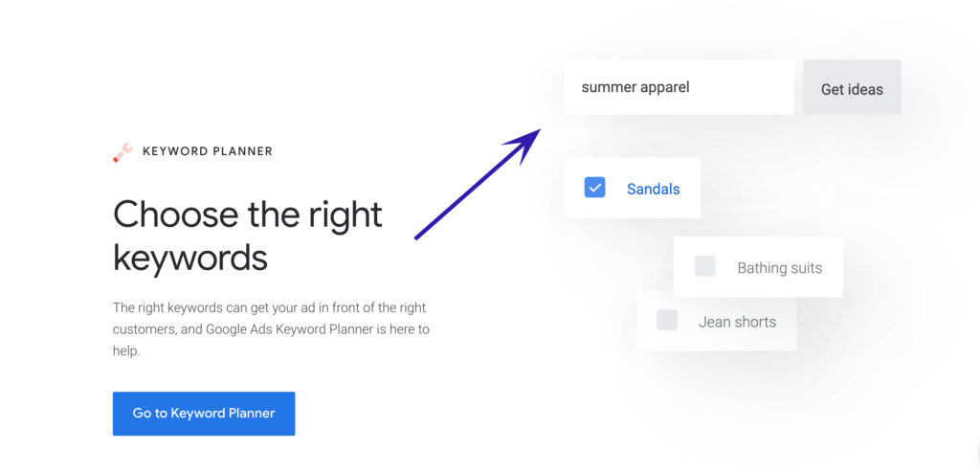980x474 pixels.
Task: Uncheck the Sandals checkbox
Action: (x=594, y=188)
